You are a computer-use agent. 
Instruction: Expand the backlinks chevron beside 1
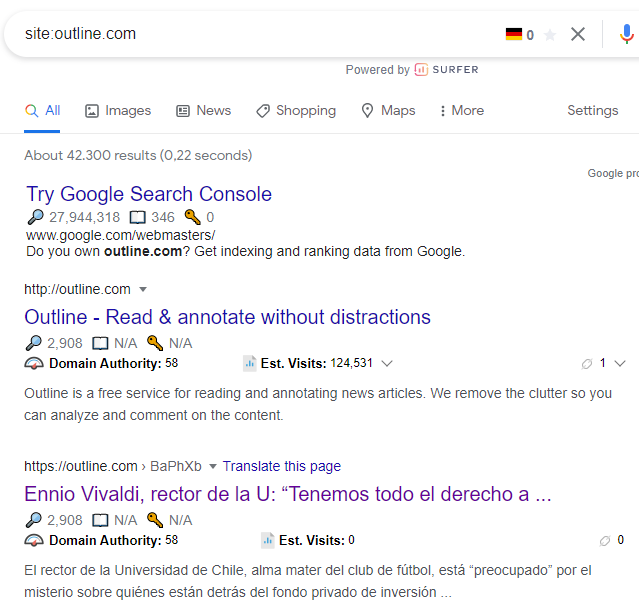pos(620,364)
